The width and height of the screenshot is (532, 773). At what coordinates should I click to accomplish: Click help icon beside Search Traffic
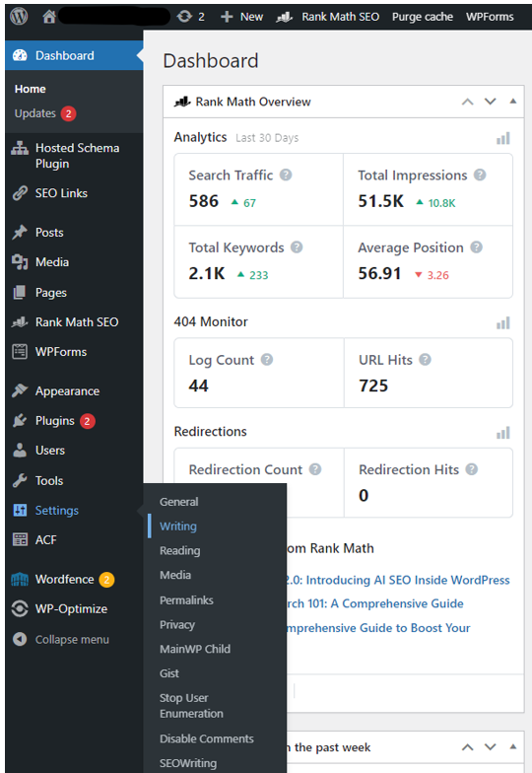click(286, 176)
